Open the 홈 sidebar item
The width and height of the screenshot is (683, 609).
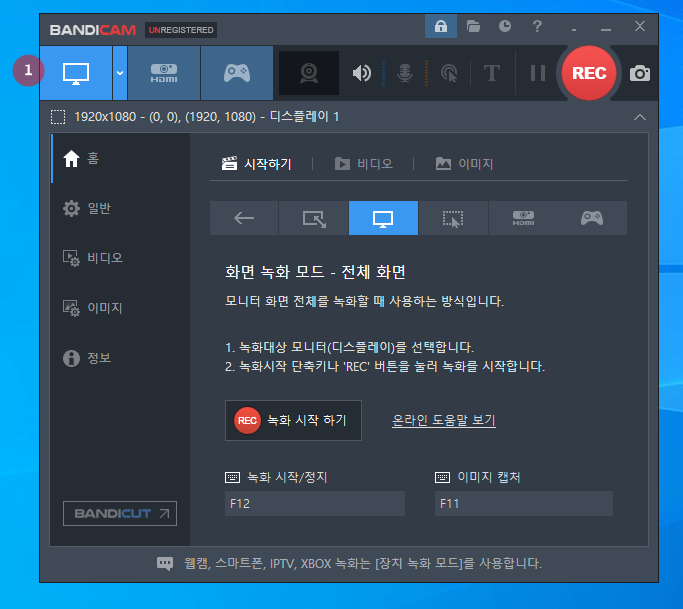tap(120, 159)
